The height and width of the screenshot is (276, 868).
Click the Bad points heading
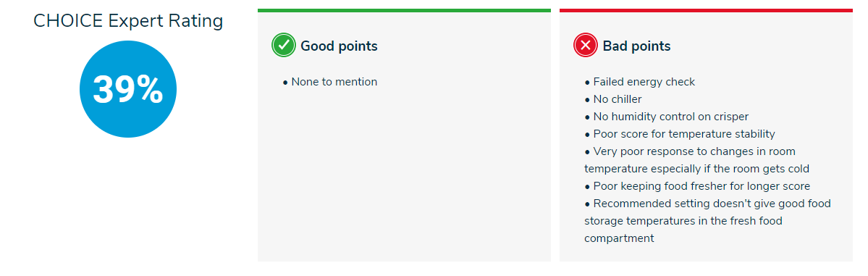tap(636, 46)
